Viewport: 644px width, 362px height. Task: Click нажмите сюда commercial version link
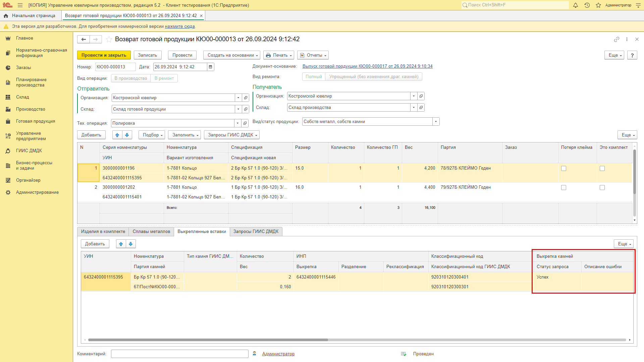pos(180,26)
